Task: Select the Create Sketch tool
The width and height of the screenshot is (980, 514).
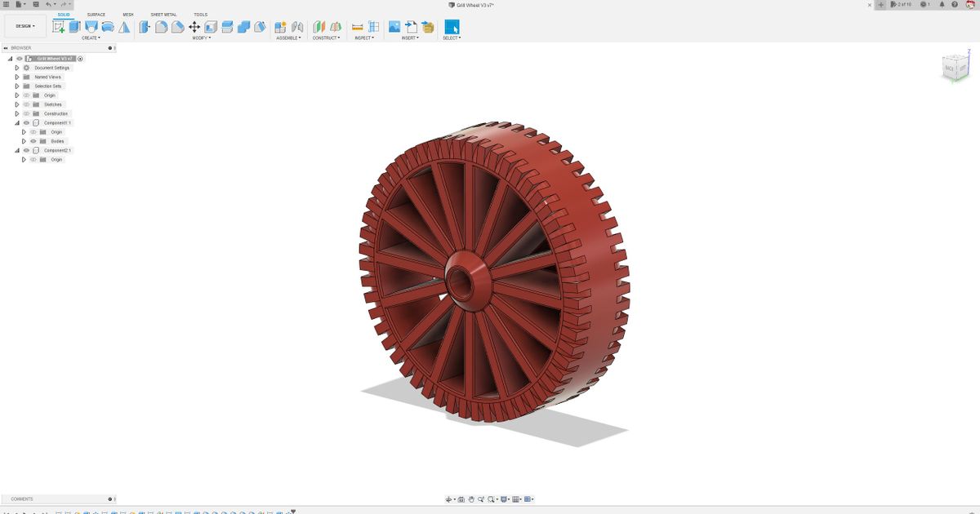Action: point(57,25)
